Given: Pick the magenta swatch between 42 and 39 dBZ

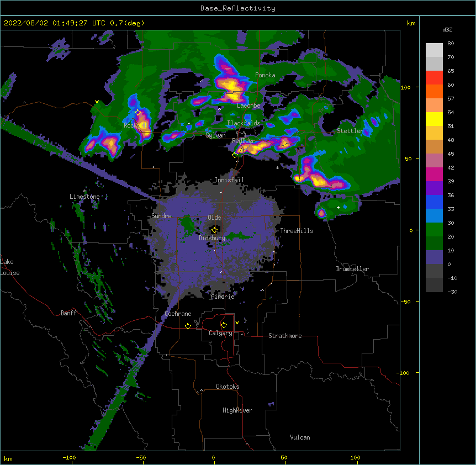Looking at the screenshot, I should [x=434, y=174].
